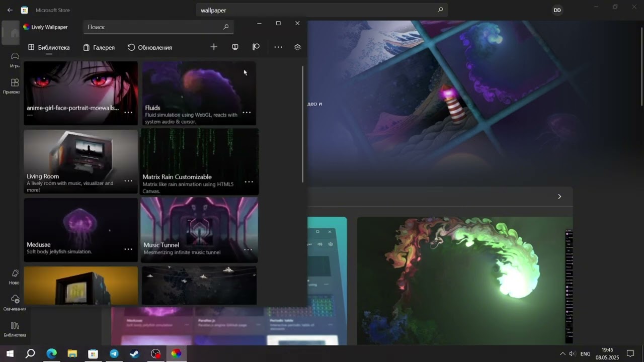Launch Microsoft Edge from the taskbar

click(51, 353)
